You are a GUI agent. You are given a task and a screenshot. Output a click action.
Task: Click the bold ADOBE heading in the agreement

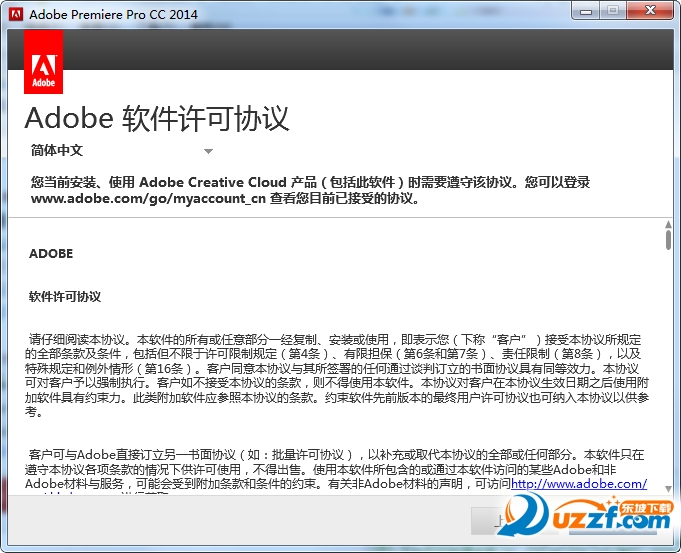[51, 254]
